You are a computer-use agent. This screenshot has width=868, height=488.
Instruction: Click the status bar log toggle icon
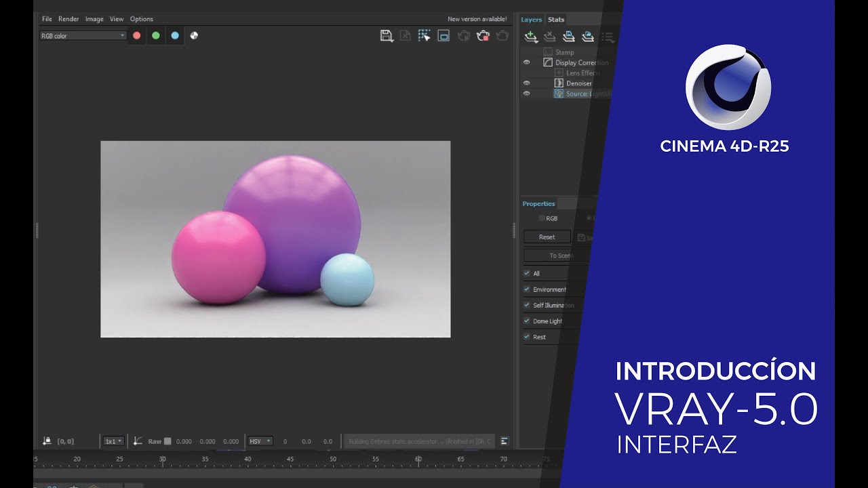pos(504,441)
